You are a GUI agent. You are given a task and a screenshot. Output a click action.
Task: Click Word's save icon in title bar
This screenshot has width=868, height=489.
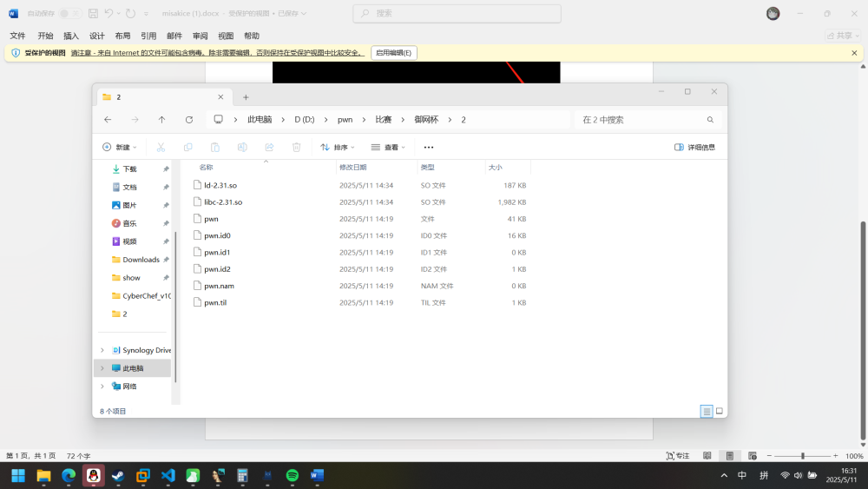(93, 13)
